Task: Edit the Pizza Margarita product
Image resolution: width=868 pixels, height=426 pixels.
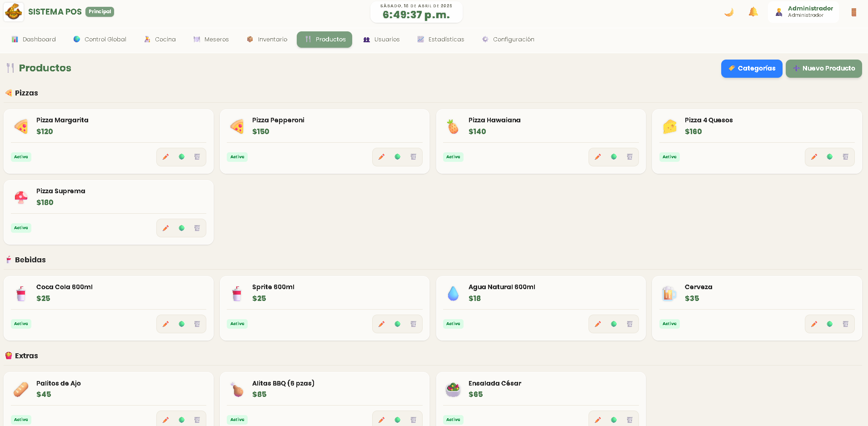Action: [165, 157]
